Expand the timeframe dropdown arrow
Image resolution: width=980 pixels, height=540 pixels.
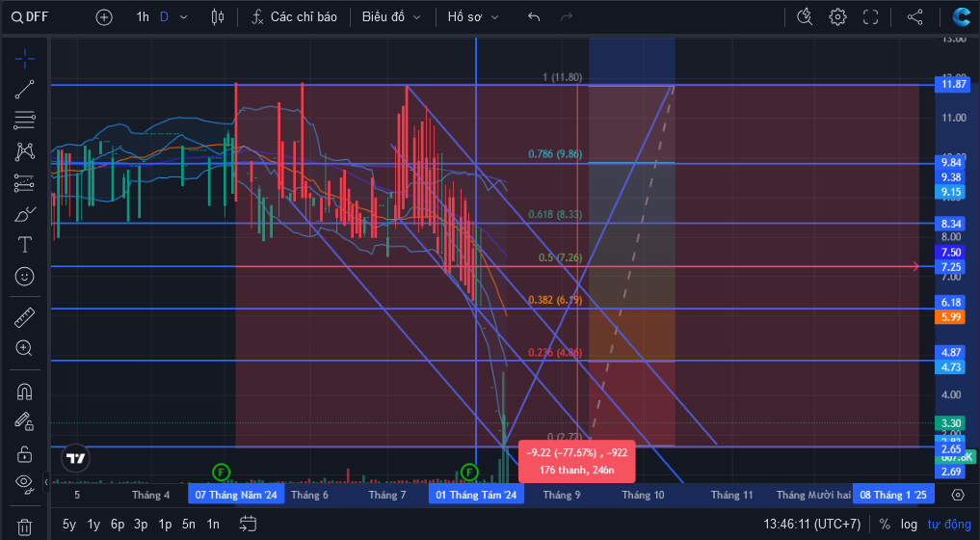tap(184, 17)
